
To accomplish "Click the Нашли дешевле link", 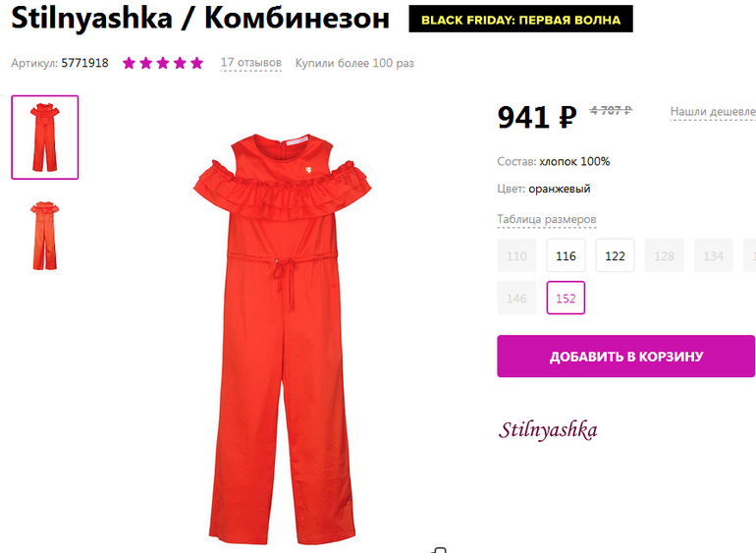I will (713, 112).
